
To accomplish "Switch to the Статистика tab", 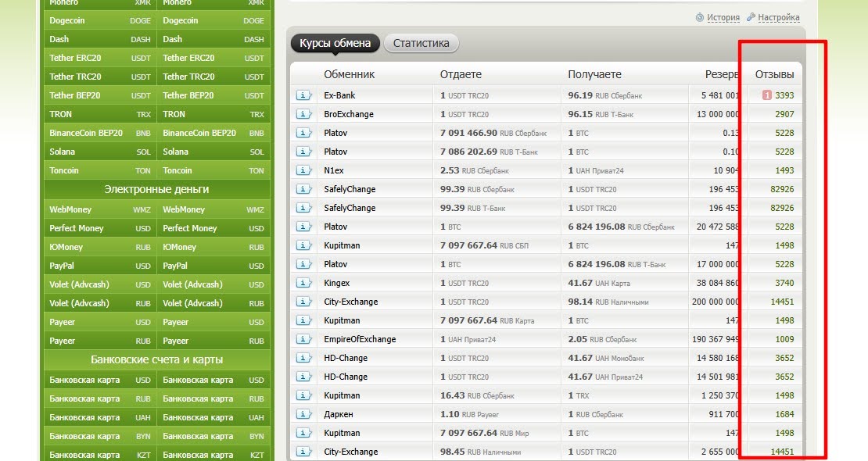I will coord(421,44).
